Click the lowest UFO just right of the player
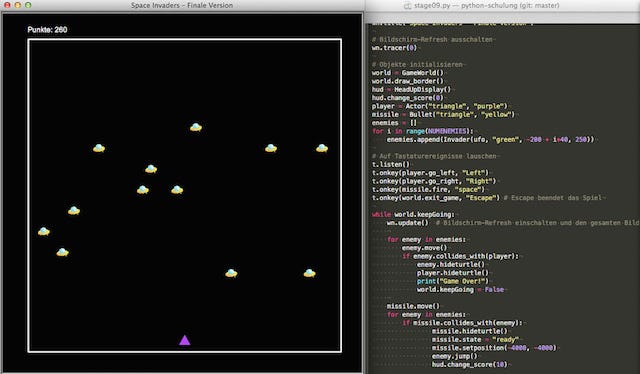This screenshot has height=374, width=640. (x=231, y=273)
